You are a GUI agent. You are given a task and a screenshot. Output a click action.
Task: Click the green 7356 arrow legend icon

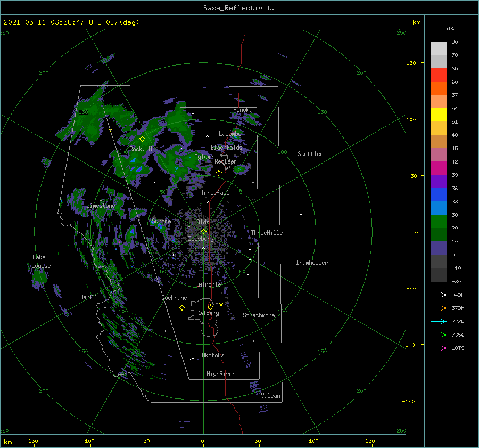pyautogui.click(x=439, y=335)
